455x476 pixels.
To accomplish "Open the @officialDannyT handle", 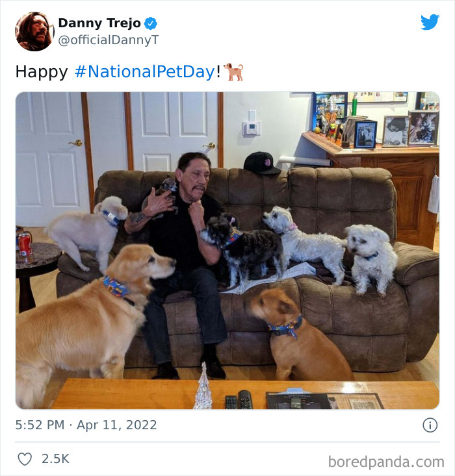I will (x=109, y=40).
